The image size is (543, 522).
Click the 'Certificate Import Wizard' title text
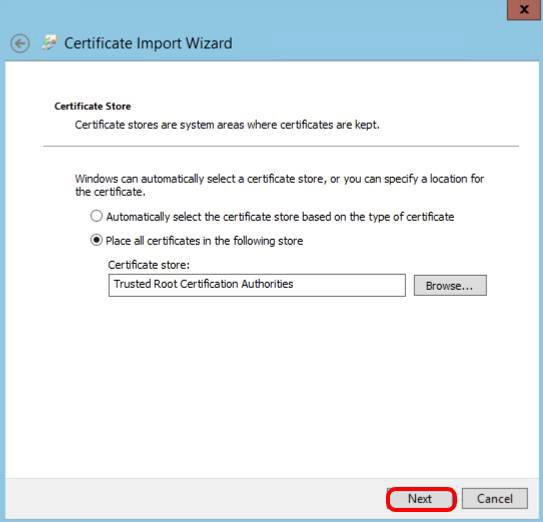coord(148,43)
